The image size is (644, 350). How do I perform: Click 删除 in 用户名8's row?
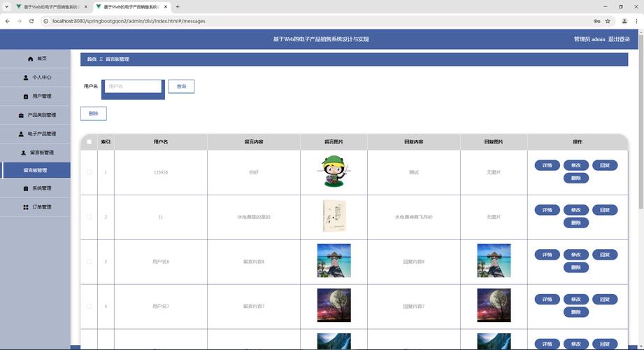[x=575, y=267]
